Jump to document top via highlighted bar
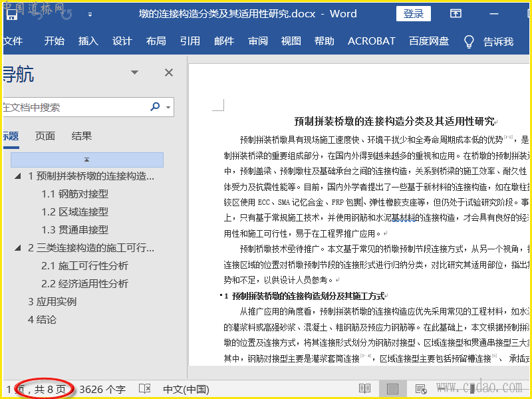532x399 pixels. point(87,160)
